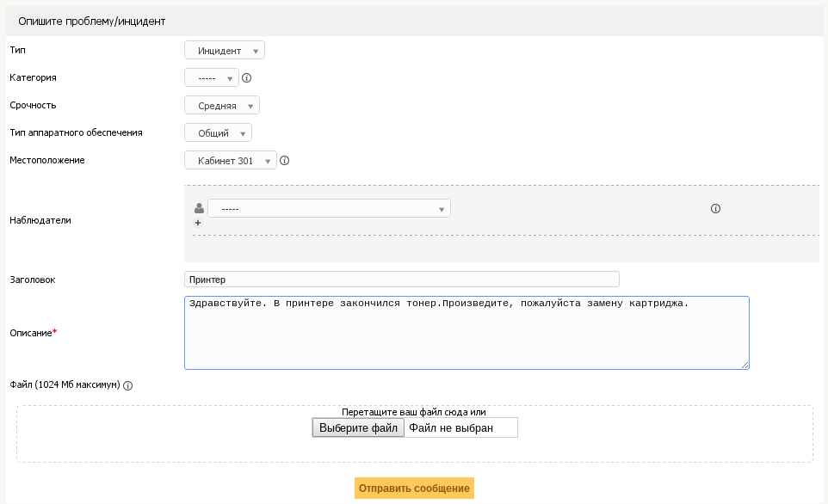The image size is (828, 504).
Task: Submit with Отправить сообщение button
Action: (x=415, y=489)
